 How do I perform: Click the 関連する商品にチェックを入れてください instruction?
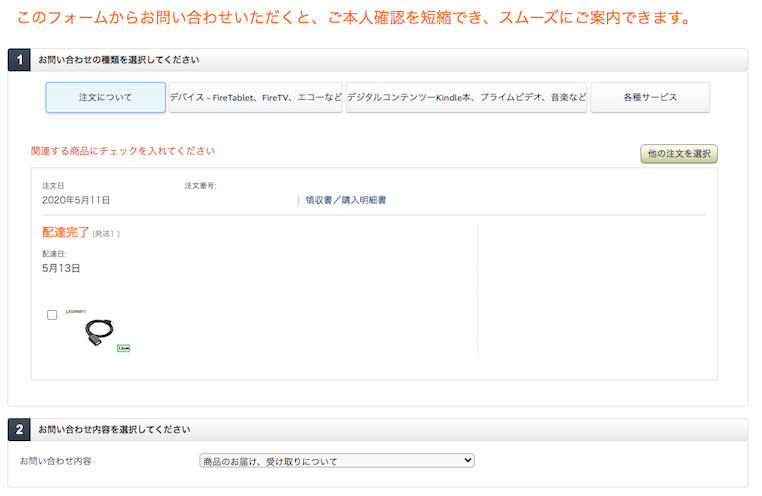pyautogui.click(x=123, y=151)
